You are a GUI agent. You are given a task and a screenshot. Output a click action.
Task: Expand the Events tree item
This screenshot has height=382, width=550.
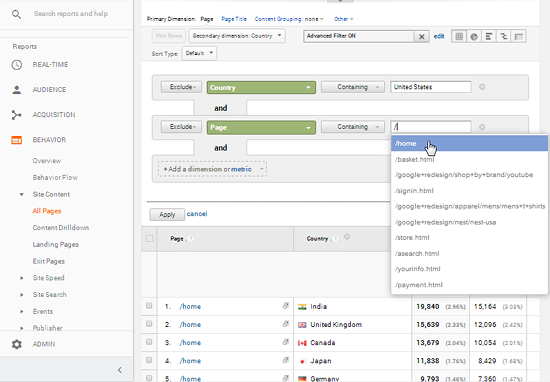coord(21,311)
